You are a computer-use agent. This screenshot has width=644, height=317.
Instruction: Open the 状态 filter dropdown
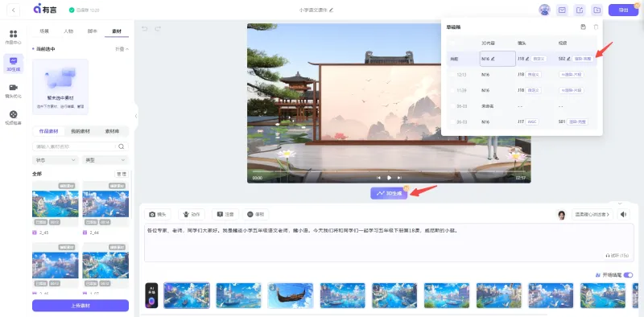(55, 160)
